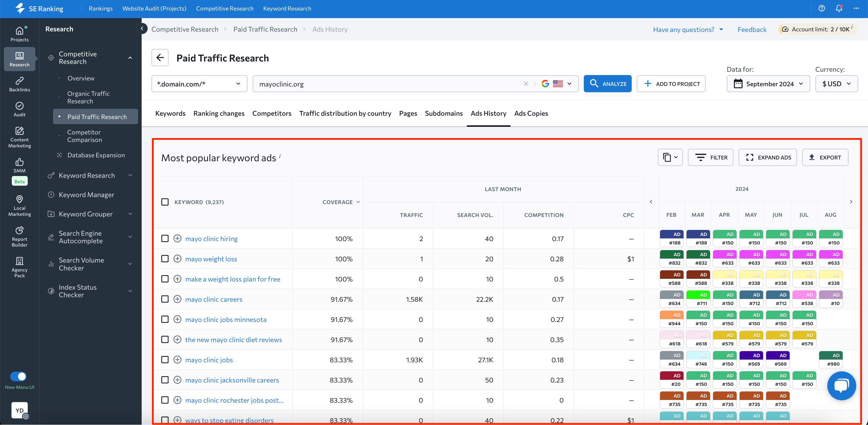
Task: Open the FILTER button
Action: pyautogui.click(x=710, y=157)
